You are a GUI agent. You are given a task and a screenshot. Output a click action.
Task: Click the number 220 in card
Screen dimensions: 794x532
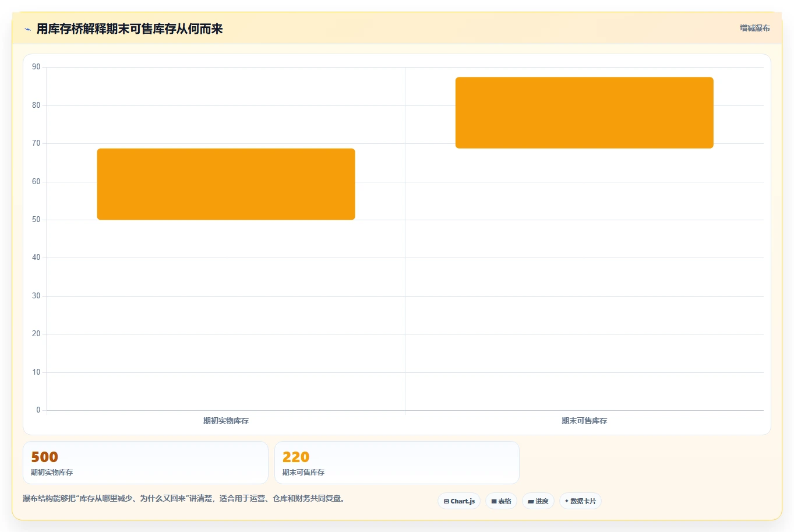coord(296,457)
